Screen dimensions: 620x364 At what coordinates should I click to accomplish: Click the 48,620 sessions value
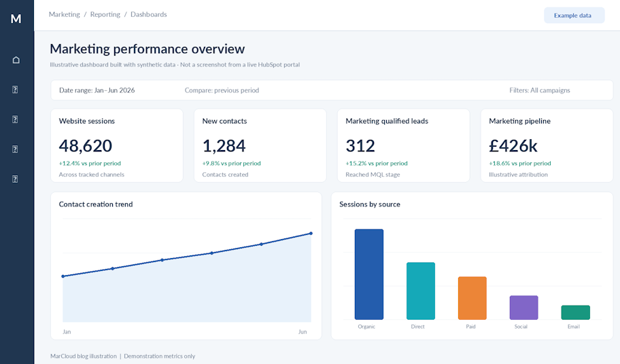86,146
